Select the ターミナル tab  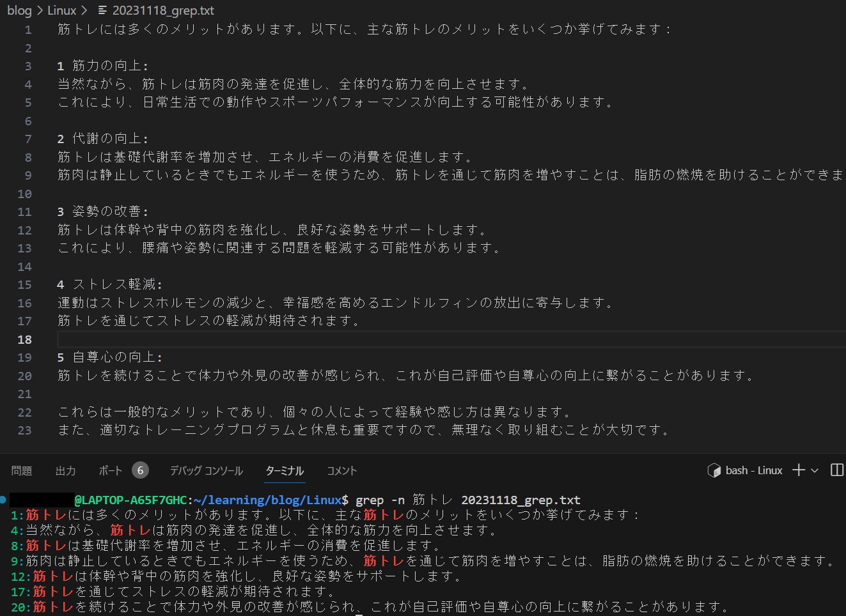(285, 470)
